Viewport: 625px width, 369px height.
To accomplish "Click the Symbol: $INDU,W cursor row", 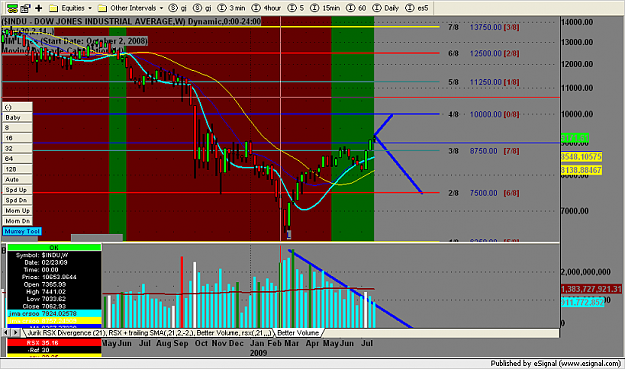I will point(54,255).
